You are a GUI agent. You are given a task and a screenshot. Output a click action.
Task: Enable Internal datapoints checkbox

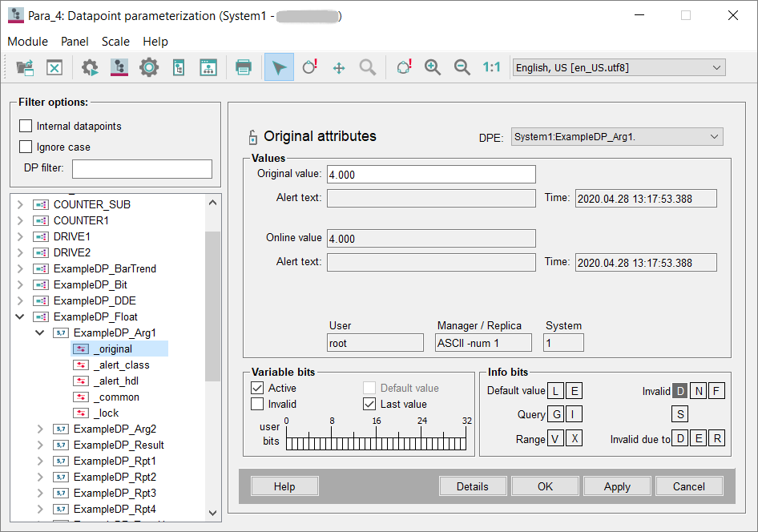pyautogui.click(x=26, y=126)
